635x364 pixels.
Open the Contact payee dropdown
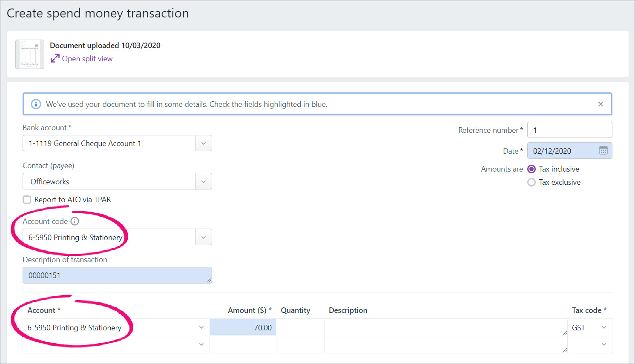[x=204, y=181]
